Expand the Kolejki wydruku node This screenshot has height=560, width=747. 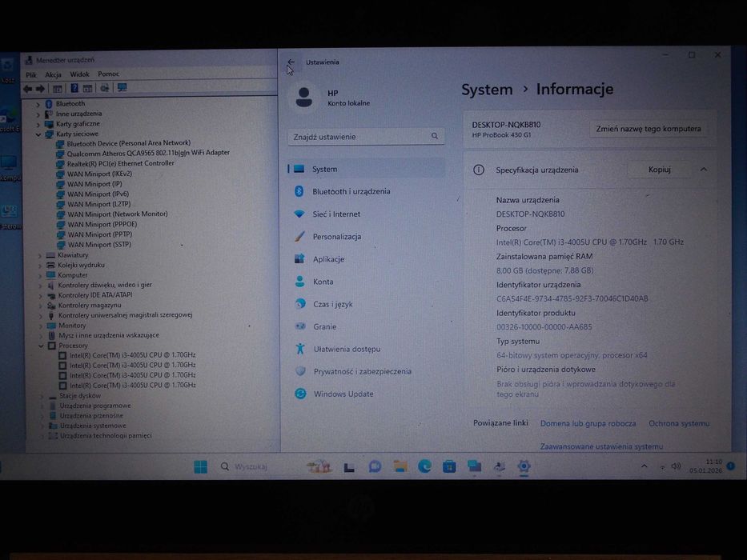coord(40,266)
